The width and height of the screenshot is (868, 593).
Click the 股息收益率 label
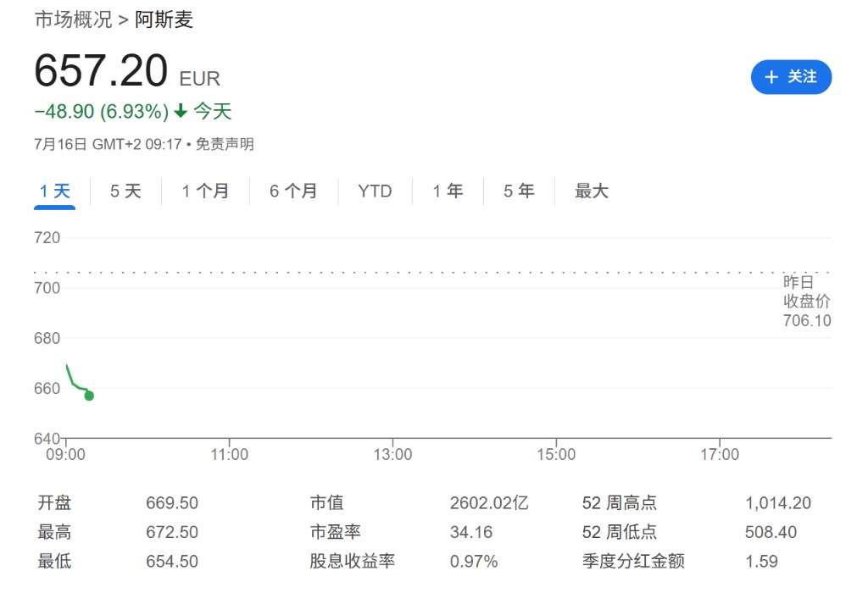[x=352, y=561]
